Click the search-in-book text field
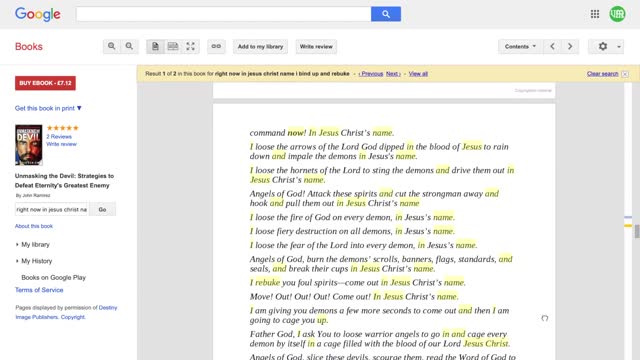The height and width of the screenshot is (360, 640). pos(51,209)
